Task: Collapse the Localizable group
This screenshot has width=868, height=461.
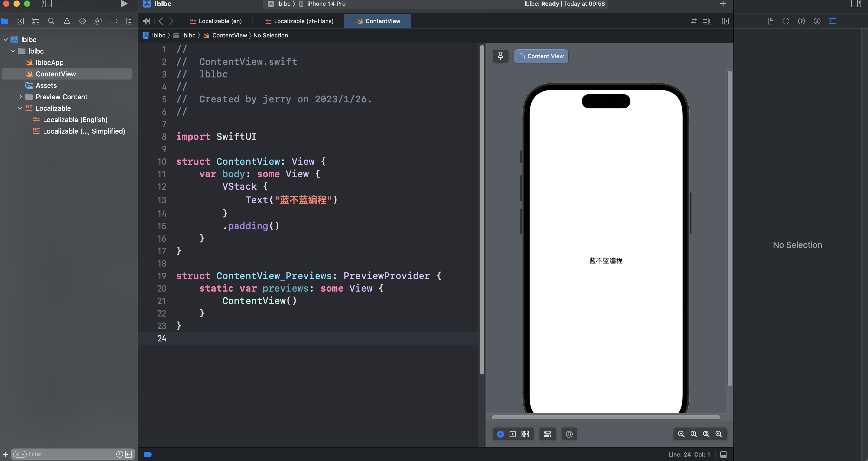Action: (20, 108)
